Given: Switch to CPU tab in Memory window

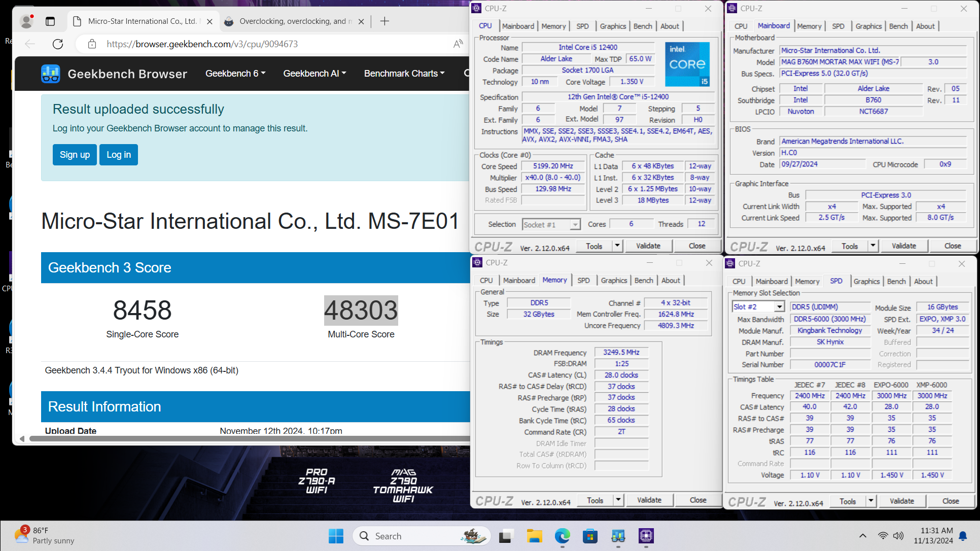Looking at the screenshot, I should coord(486,280).
